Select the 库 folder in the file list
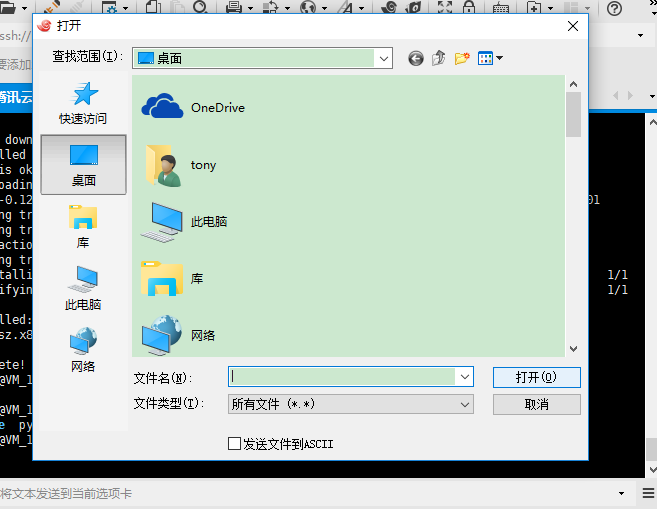Screen dimensions: 657x509 click(x=172, y=279)
